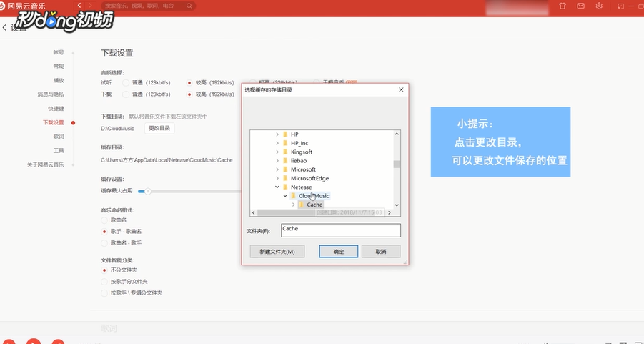Click the magnifier icon in search box
This screenshot has width=644, height=344.
point(189,6)
